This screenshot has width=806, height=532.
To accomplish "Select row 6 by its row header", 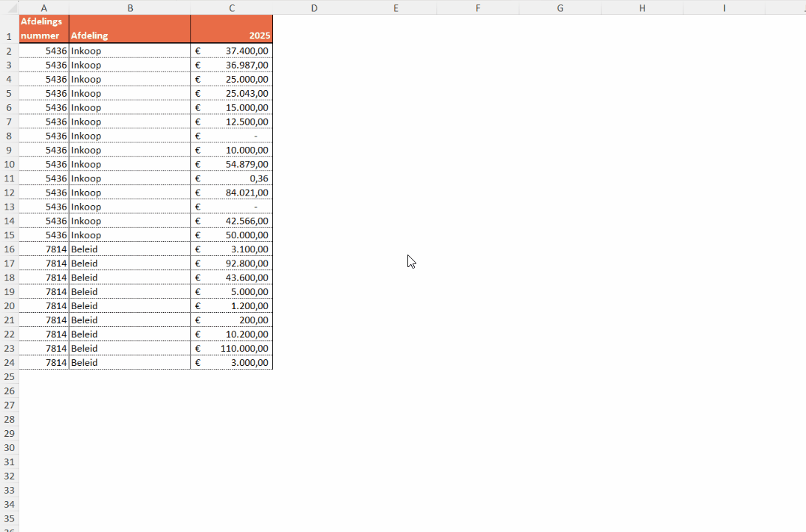I will [10, 107].
